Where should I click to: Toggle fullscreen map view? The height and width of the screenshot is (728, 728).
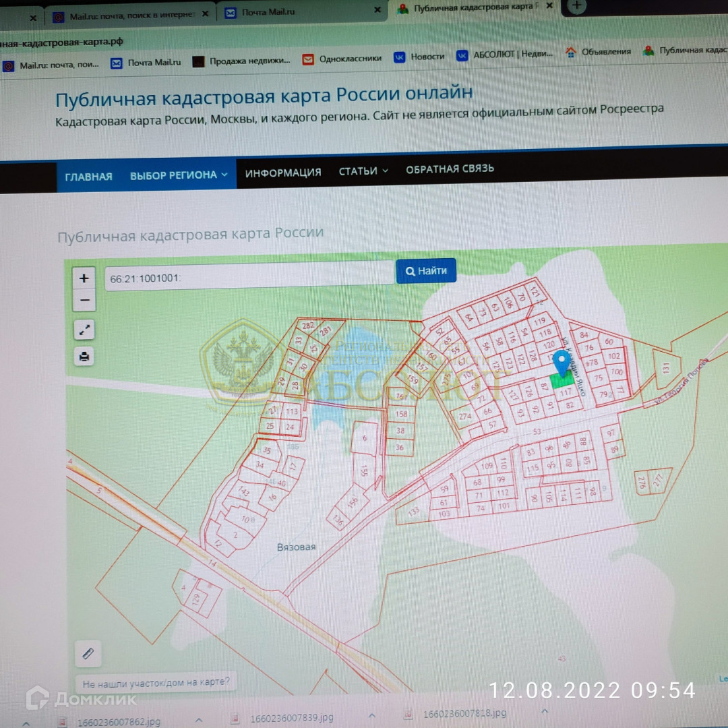pyautogui.click(x=84, y=330)
